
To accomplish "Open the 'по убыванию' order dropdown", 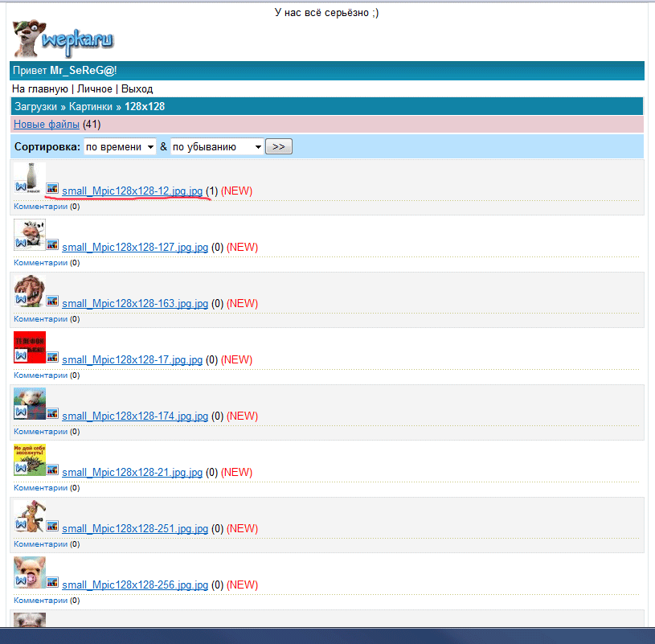I will [217, 146].
